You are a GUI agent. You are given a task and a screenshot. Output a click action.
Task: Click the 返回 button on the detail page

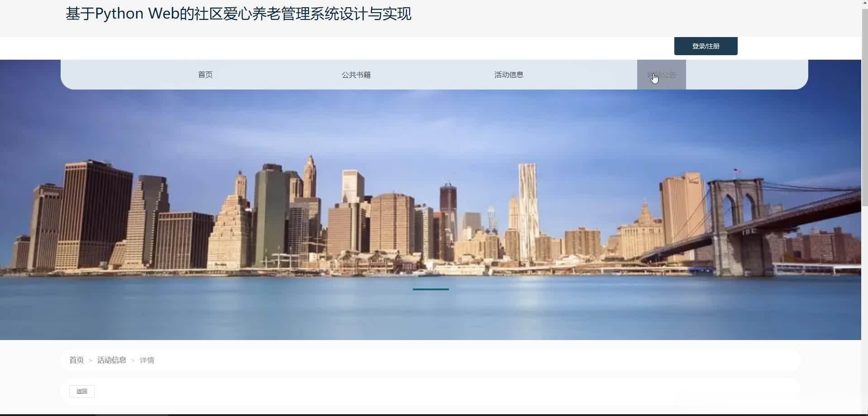[81, 391]
